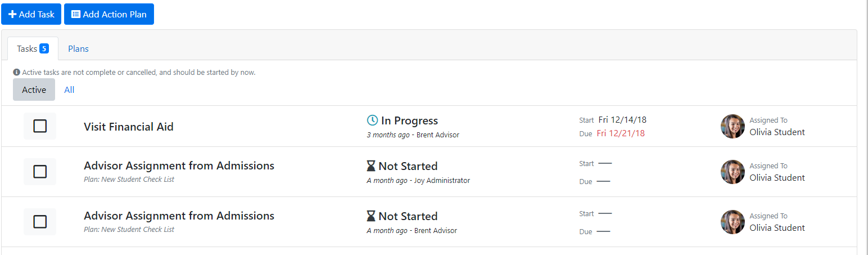Image resolution: width=868 pixels, height=255 pixels.
Task: Open the Visit Financial Aid task title
Action: click(x=129, y=127)
